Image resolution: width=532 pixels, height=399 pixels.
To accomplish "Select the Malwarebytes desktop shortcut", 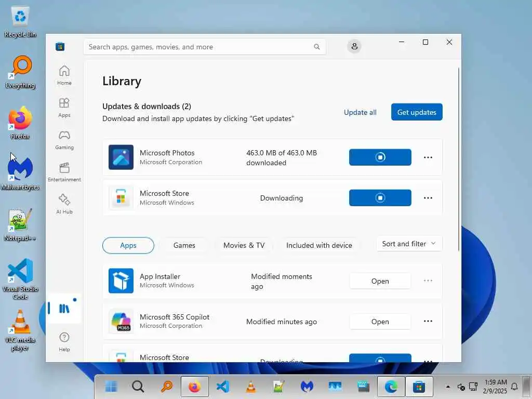I will pos(20,174).
